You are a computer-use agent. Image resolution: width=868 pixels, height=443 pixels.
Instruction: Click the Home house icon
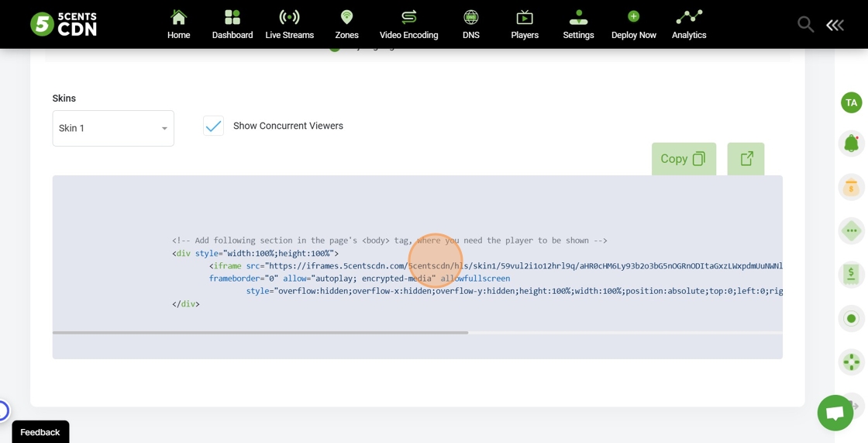point(179,17)
